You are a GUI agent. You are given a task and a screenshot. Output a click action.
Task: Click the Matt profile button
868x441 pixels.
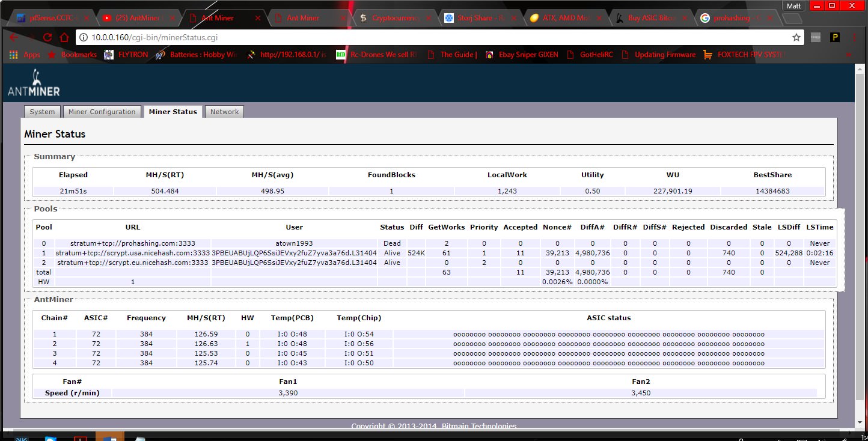793,5
